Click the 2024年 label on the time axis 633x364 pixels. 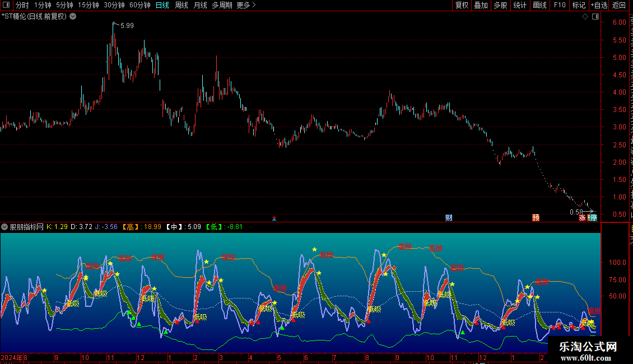point(12,357)
